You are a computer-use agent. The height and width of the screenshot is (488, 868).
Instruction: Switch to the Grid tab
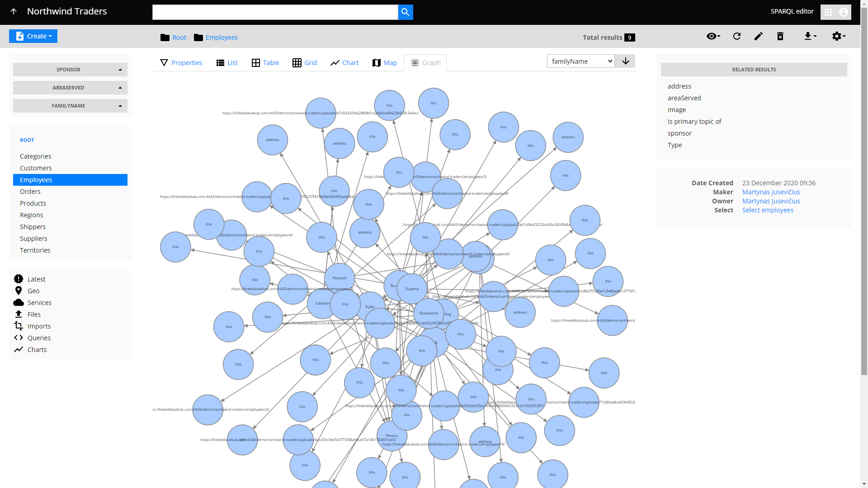coord(305,63)
